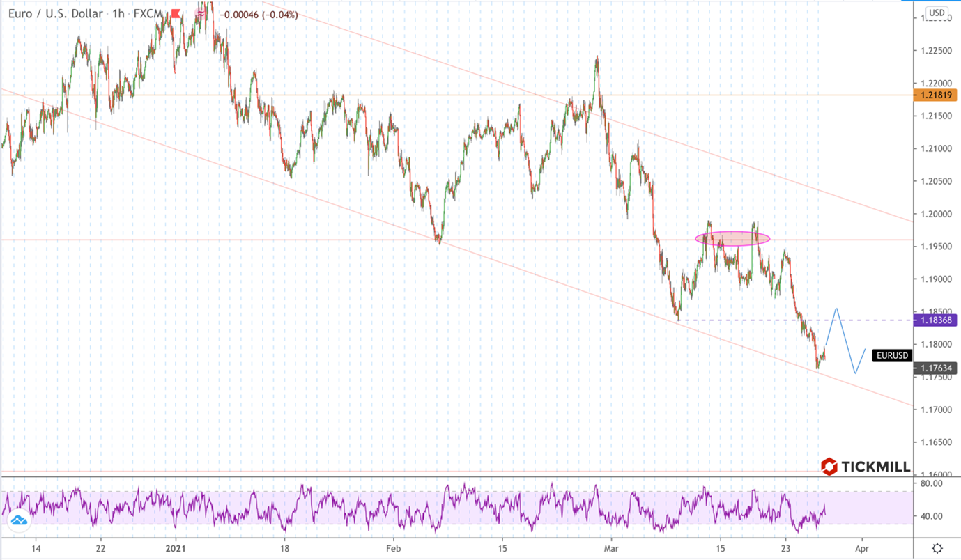This screenshot has height=560, width=961.
Task: Click the -0.00046 (-0.04%) change value
Action: pos(259,15)
